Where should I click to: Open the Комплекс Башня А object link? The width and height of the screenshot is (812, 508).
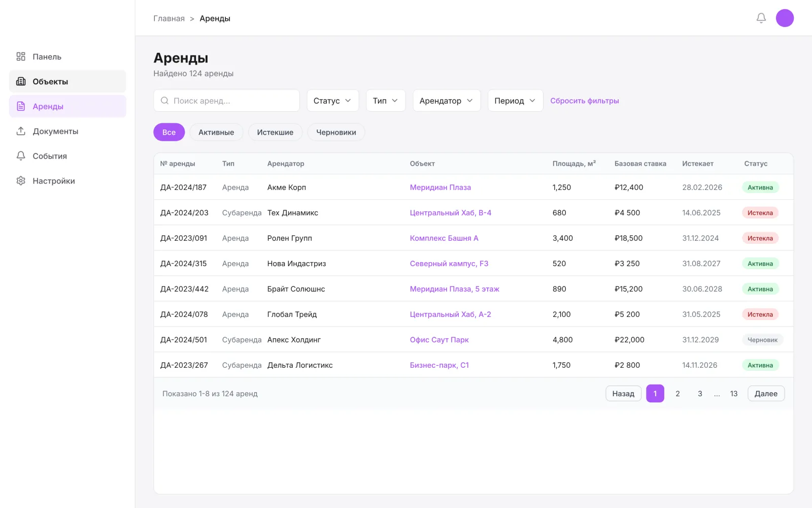(444, 238)
